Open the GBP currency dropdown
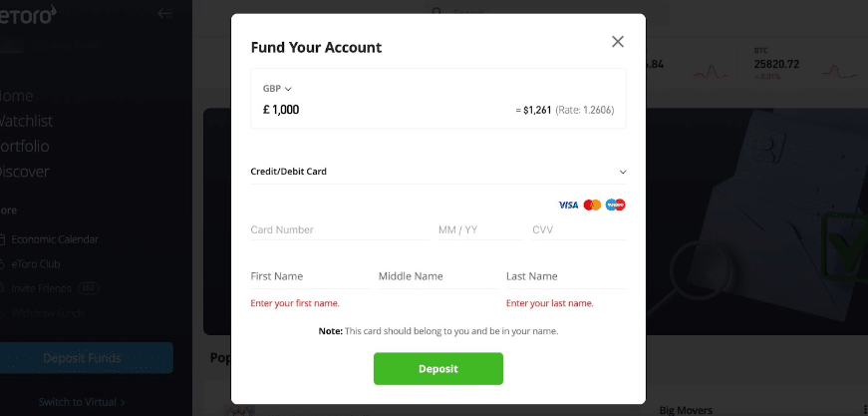 pyautogui.click(x=277, y=89)
